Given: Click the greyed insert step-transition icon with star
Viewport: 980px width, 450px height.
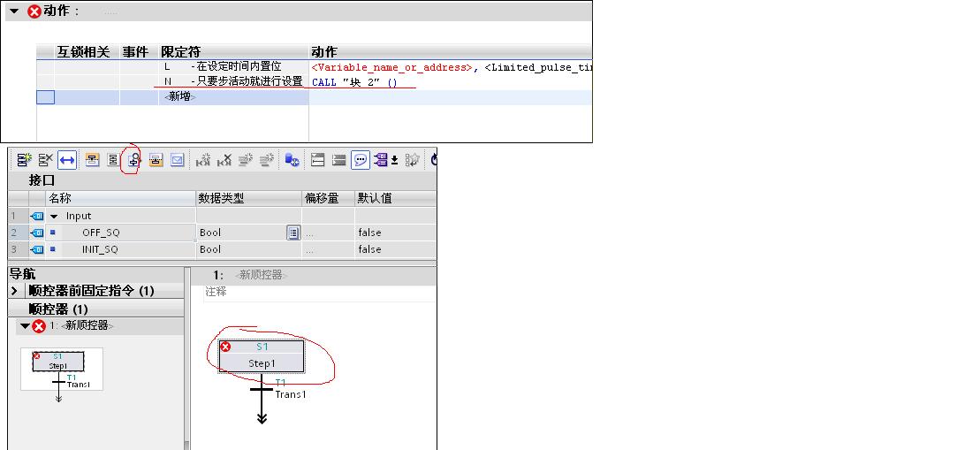Looking at the screenshot, I should click(x=204, y=160).
